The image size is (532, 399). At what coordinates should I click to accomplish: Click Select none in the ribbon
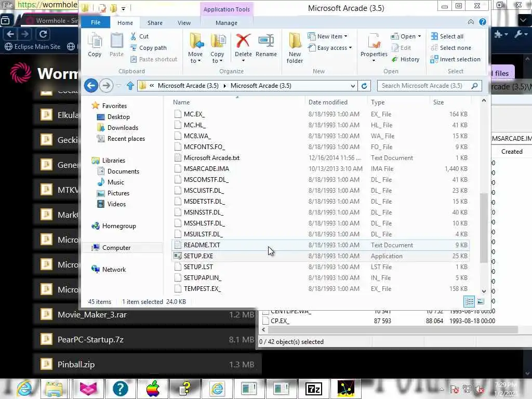pos(450,48)
